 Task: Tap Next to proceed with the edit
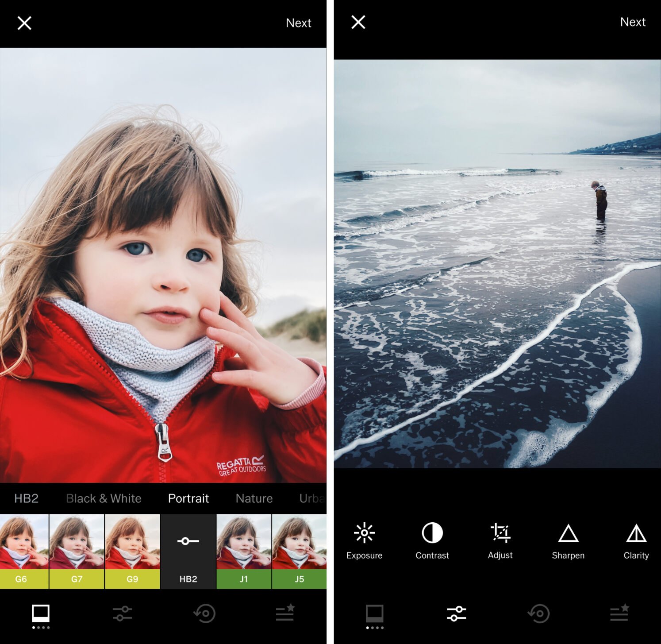pyautogui.click(x=299, y=23)
